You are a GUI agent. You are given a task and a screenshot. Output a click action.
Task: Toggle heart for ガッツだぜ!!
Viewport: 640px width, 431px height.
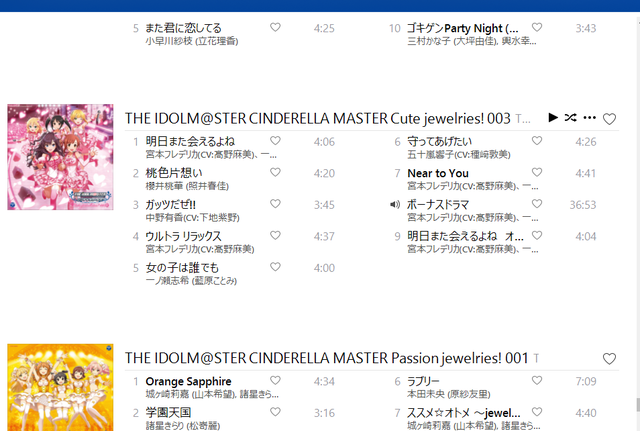276,203
